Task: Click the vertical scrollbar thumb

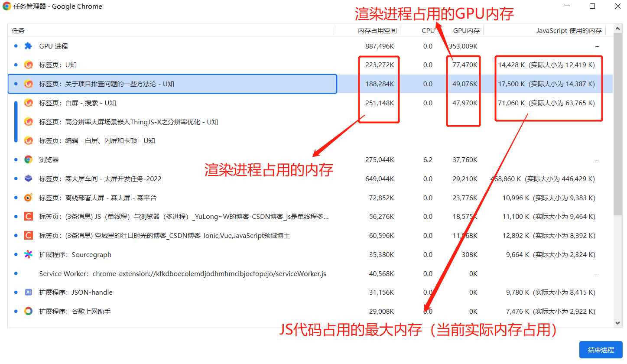Action: 618,123
